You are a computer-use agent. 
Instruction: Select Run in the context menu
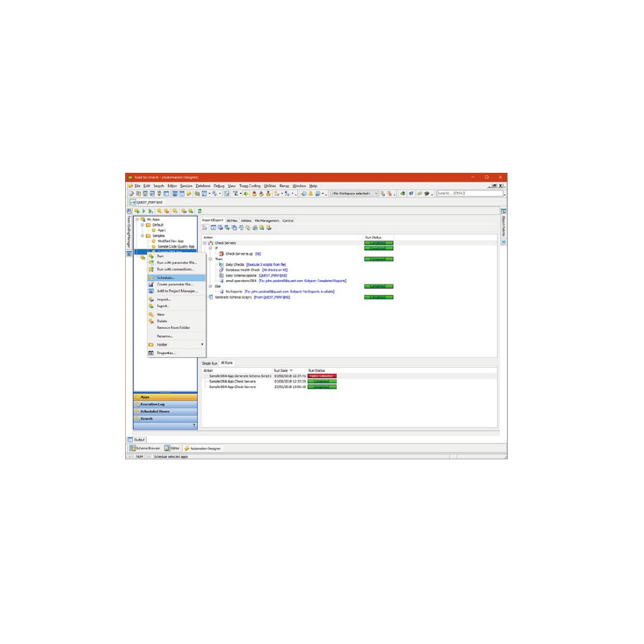point(176,256)
